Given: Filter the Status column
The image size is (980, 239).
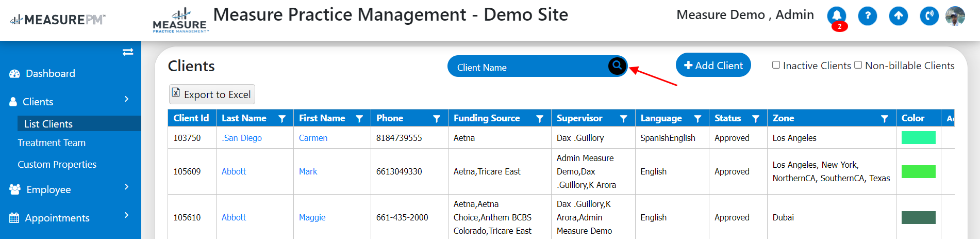Looking at the screenshot, I should click(x=756, y=119).
